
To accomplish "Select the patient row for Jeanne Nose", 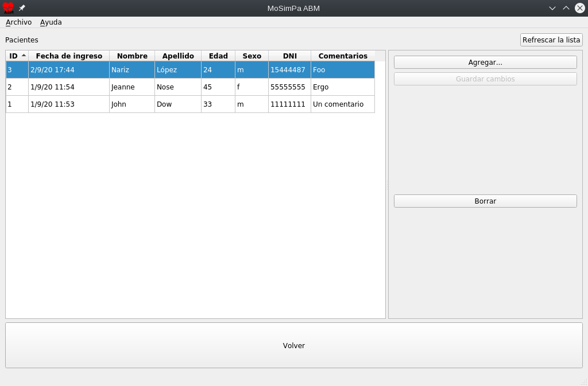I will (132, 87).
